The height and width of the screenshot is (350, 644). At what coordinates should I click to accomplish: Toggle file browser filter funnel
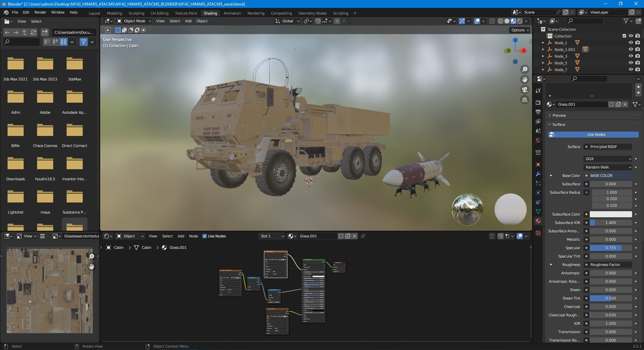(84, 42)
